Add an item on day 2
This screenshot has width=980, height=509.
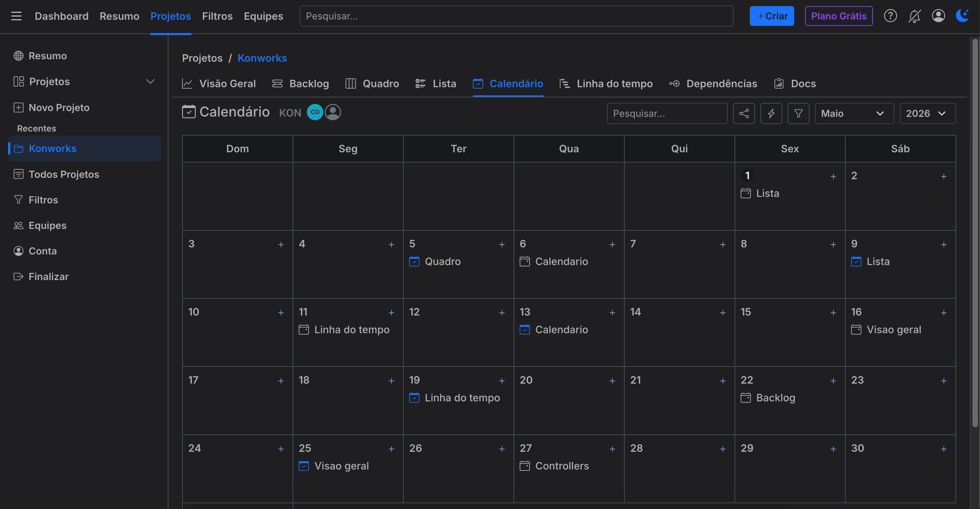point(944,176)
